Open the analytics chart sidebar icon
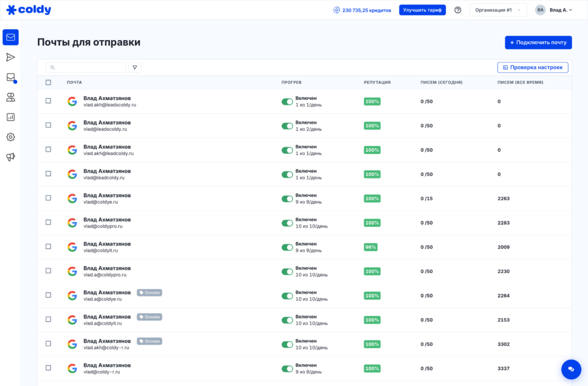This screenshot has height=386, width=588. 10,117
